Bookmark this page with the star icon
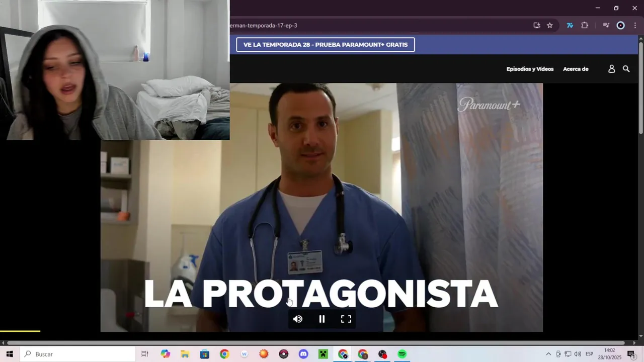The width and height of the screenshot is (644, 362). 550,25
